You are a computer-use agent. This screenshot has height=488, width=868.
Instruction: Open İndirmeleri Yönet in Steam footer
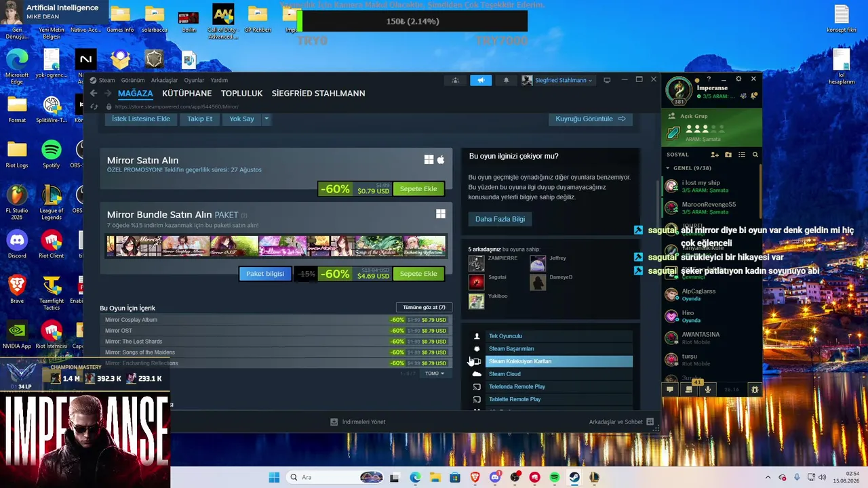point(357,422)
